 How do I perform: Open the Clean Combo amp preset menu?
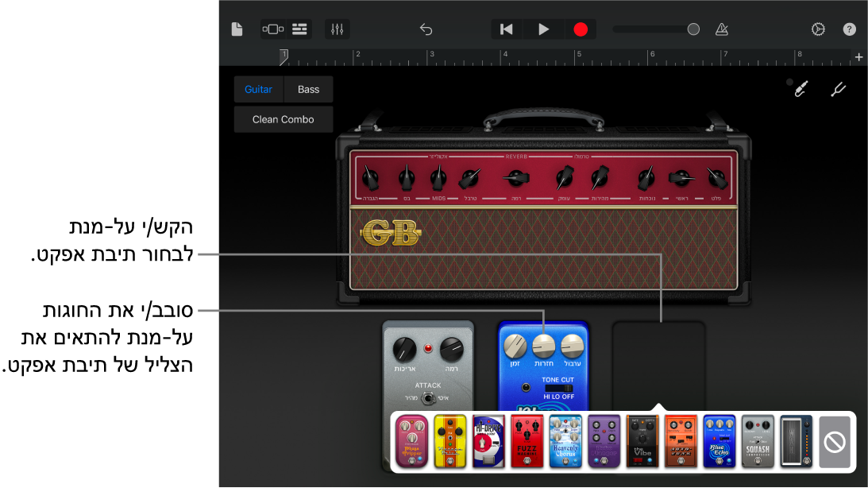pyautogui.click(x=284, y=119)
